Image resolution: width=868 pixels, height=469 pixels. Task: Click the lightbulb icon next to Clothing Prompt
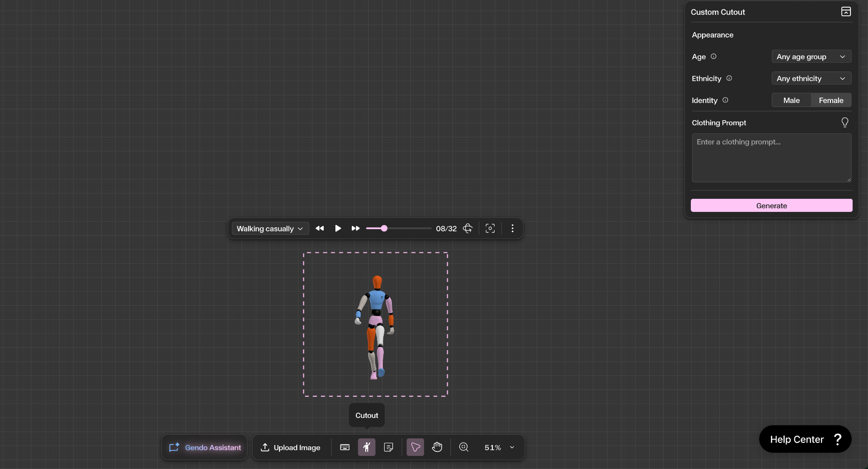point(845,122)
